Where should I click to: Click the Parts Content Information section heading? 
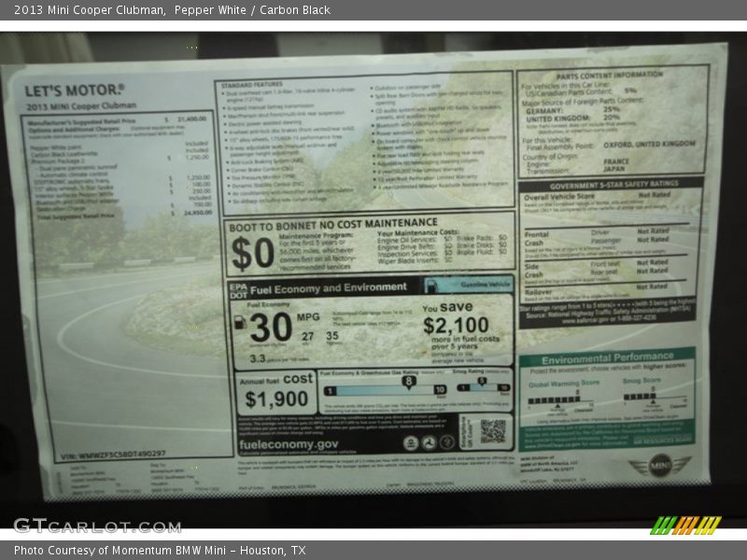(610, 75)
